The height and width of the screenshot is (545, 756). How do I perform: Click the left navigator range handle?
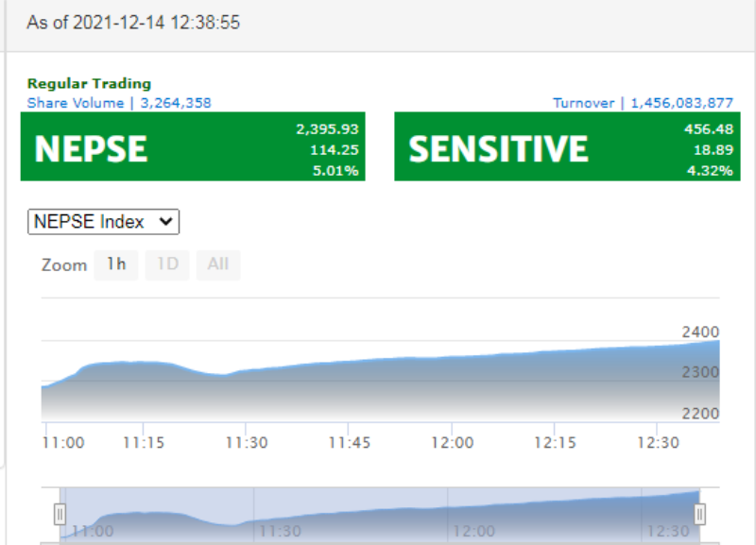(60, 514)
